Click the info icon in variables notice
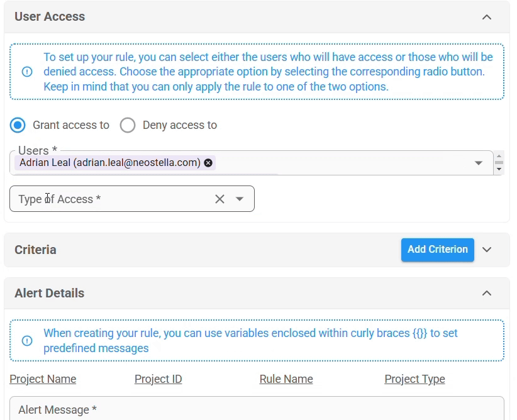Screen dimensions: 517x420 (x=27, y=341)
